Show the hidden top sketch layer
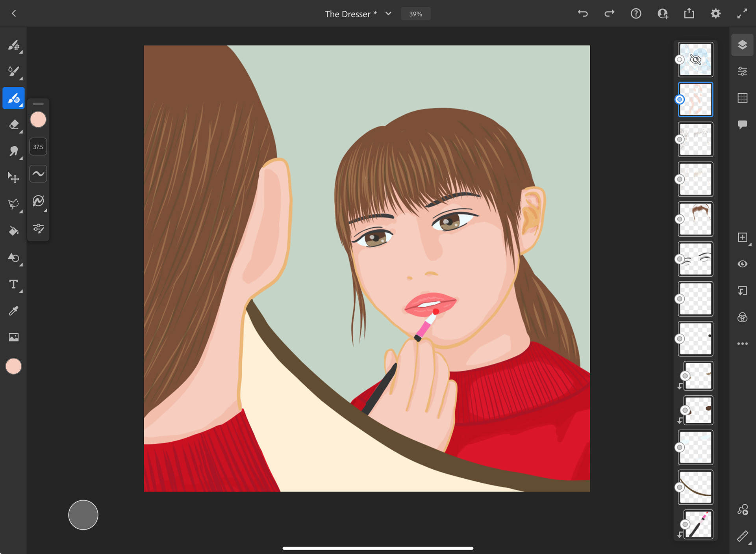This screenshot has width=756, height=554. coord(695,59)
